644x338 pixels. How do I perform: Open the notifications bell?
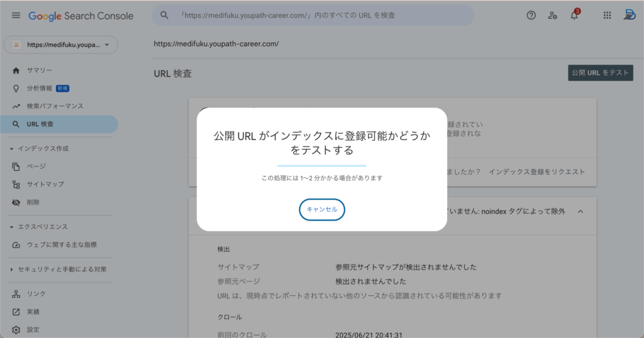pos(574,16)
